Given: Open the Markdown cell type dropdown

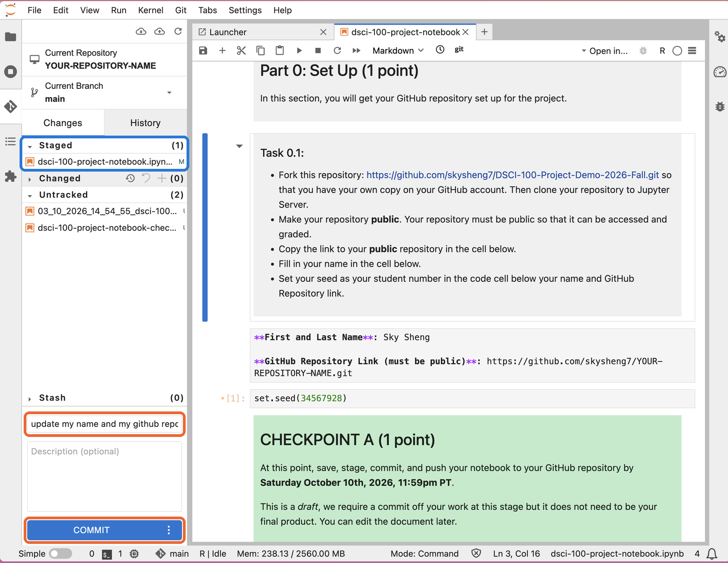Looking at the screenshot, I should coord(398,51).
